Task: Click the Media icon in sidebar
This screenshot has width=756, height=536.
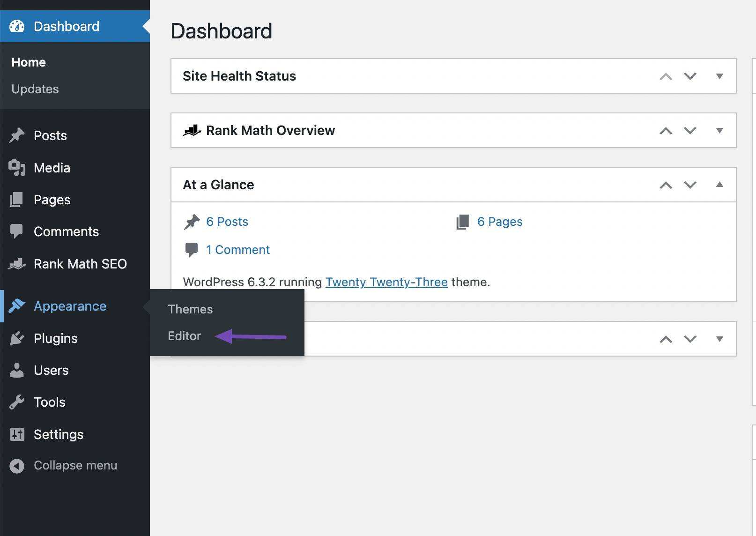Action: (x=17, y=168)
